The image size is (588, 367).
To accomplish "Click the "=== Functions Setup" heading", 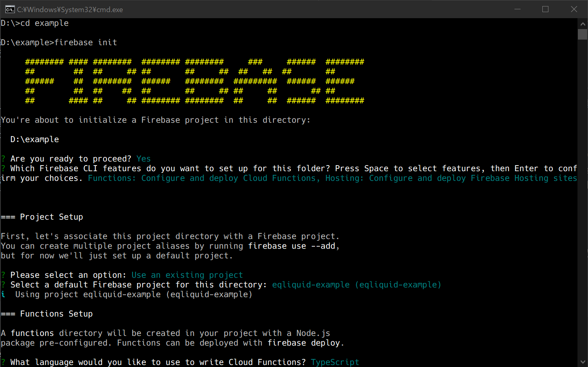I will click(47, 314).
